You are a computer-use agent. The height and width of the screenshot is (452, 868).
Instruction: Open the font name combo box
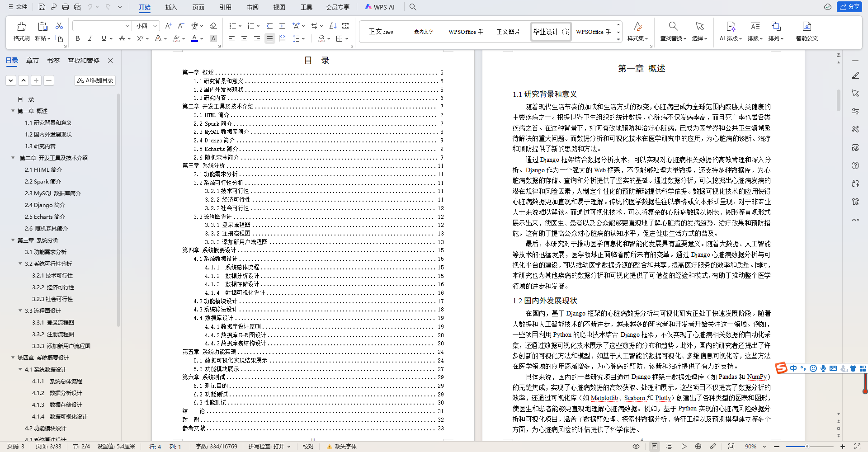(102, 26)
